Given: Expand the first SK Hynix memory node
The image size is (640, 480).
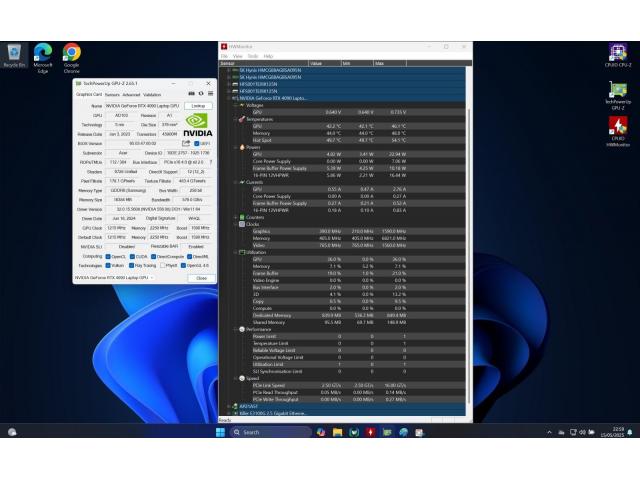Looking at the screenshot, I should (x=229, y=70).
